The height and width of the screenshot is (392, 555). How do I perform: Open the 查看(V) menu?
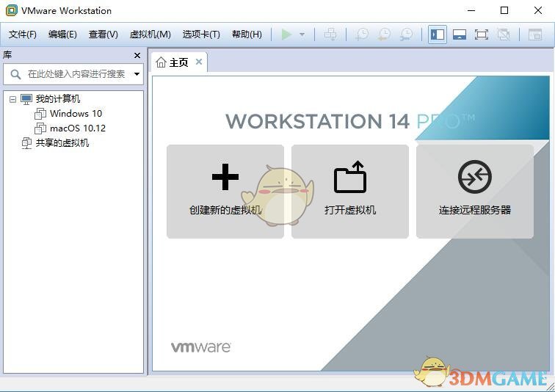pyautogui.click(x=103, y=35)
